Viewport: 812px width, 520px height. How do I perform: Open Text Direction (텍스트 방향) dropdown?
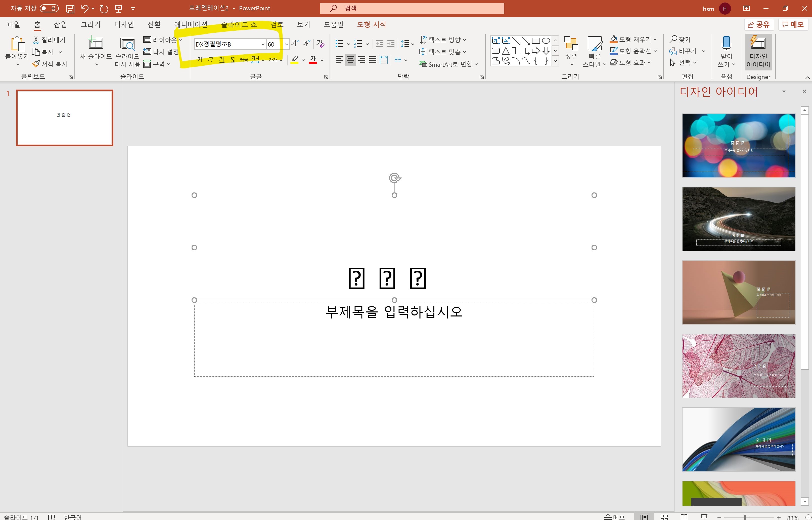(443, 40)
